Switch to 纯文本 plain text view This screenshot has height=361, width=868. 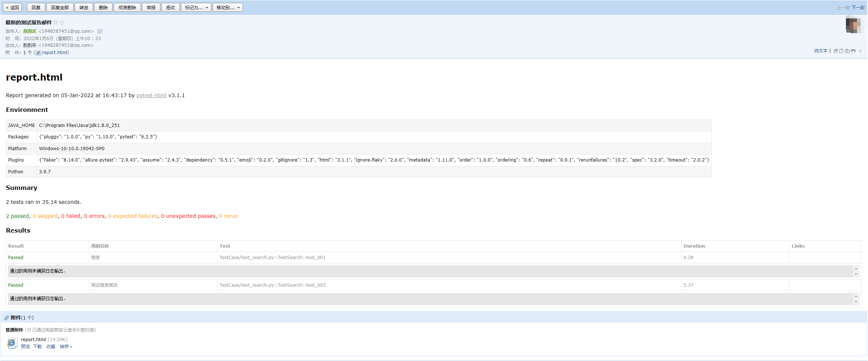click(x=821, y=51)
